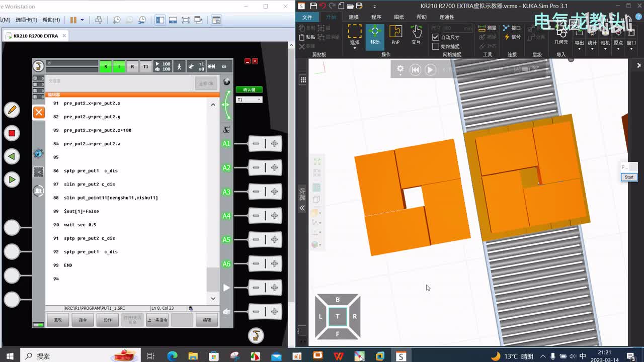Open the 文件 (File) tab
This screenshot has width=644, height=362.
(307, 17)
